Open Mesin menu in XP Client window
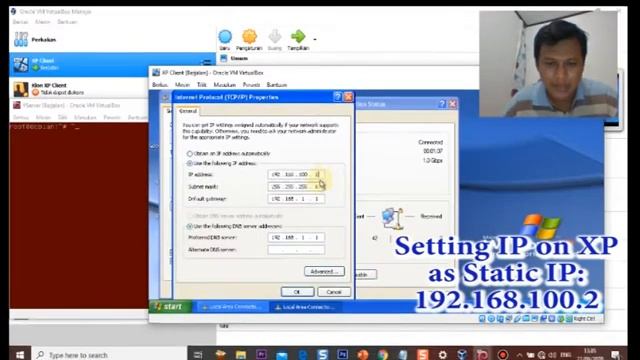Screen dimensions: 640x360 coord(182,85)
